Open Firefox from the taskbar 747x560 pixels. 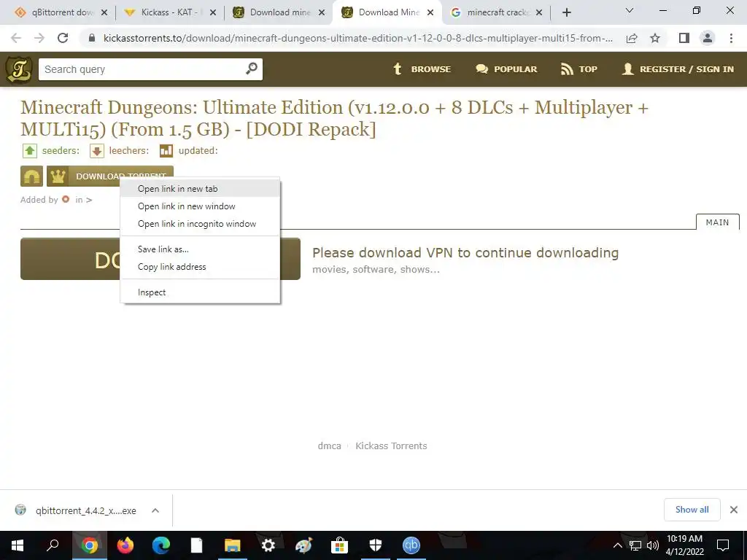pyautogui.click(x=125, y=545)
